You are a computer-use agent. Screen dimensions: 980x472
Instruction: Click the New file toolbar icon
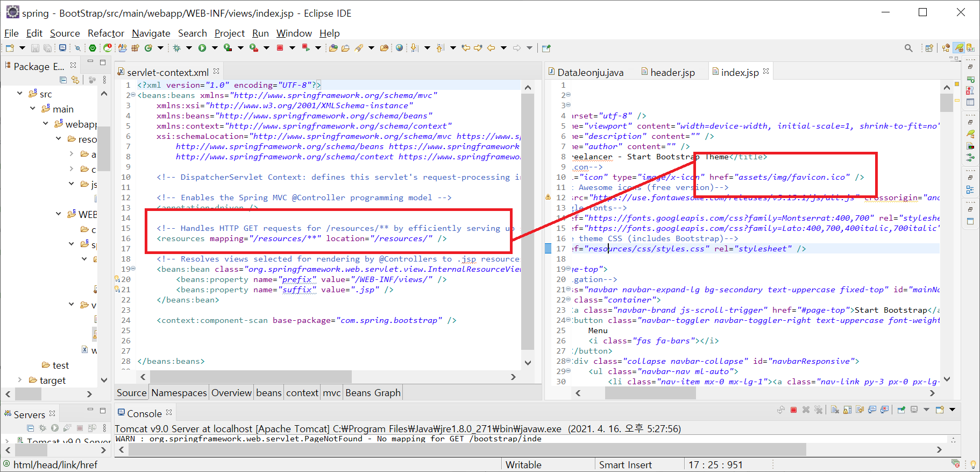(x=10, y=48)
